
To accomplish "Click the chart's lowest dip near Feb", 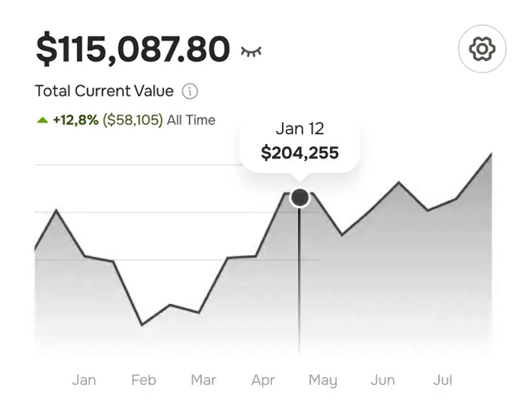I will 142,325.
